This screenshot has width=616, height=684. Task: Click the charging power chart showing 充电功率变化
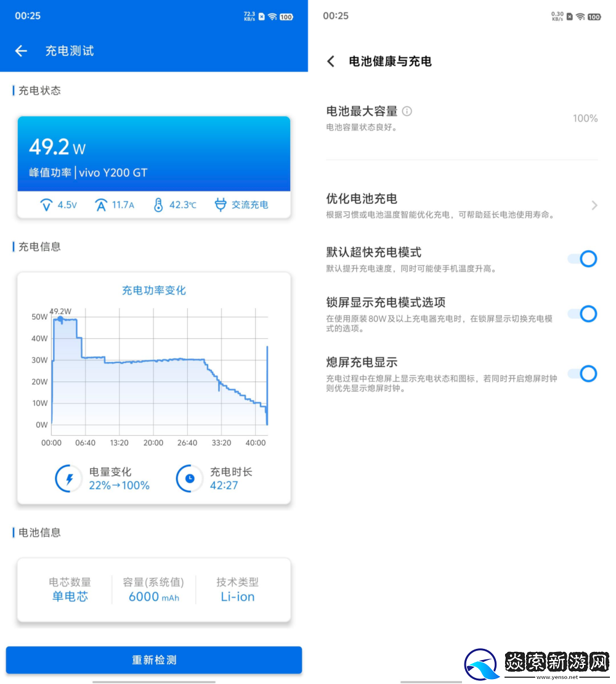(x=153, y=364)
